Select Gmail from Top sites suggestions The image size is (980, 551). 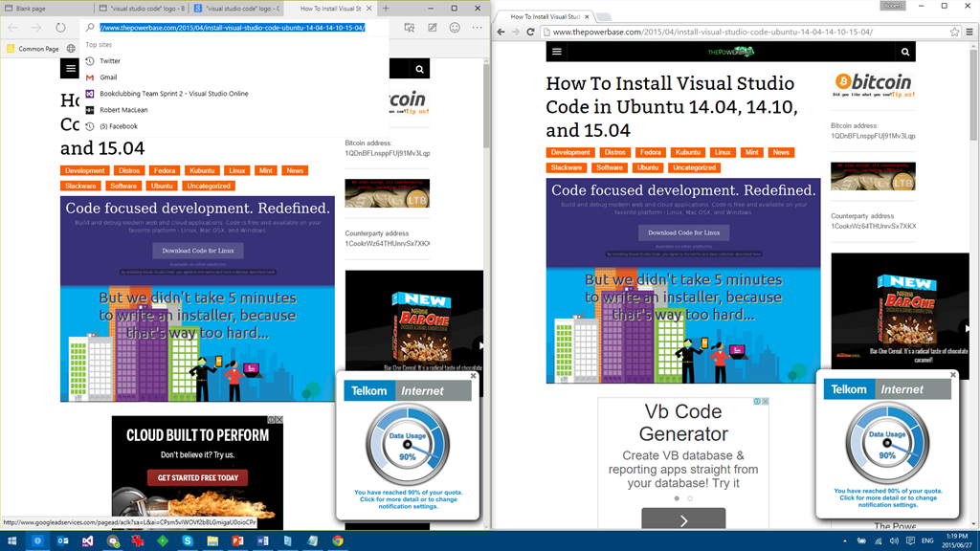(x=108, y=77)
